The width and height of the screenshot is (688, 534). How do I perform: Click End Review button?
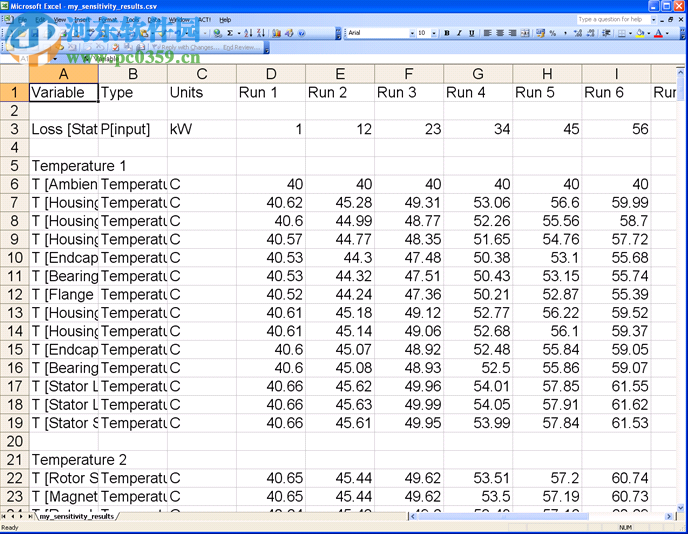click(241, 47)
